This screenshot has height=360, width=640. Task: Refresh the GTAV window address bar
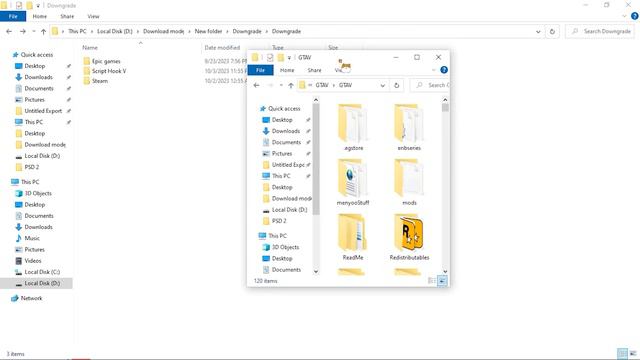coord(396,85)
